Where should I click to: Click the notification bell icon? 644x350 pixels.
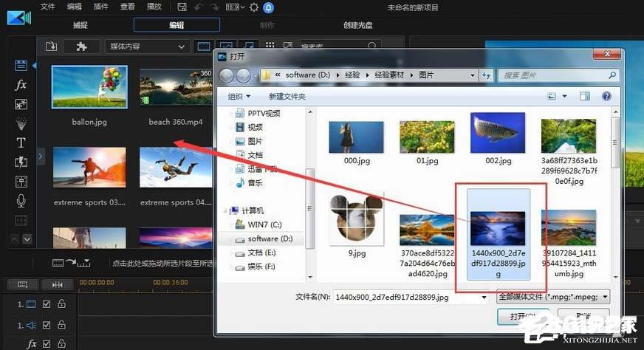point(268,7)
